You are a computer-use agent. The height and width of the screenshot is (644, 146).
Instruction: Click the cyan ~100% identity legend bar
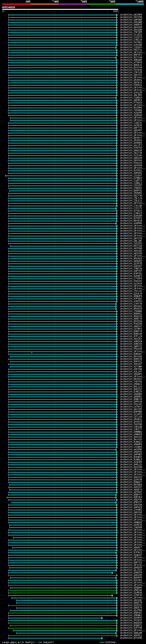[x=130, y=4]
